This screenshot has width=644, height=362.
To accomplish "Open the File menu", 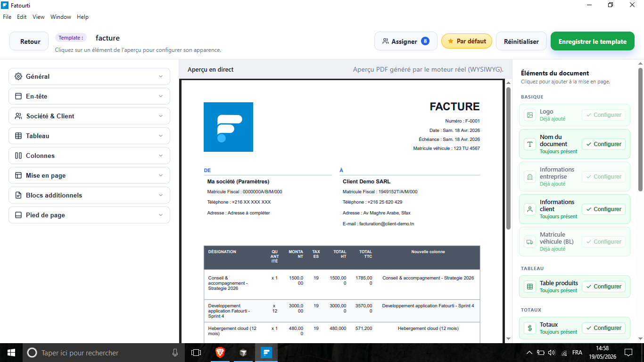I will 7,17.
